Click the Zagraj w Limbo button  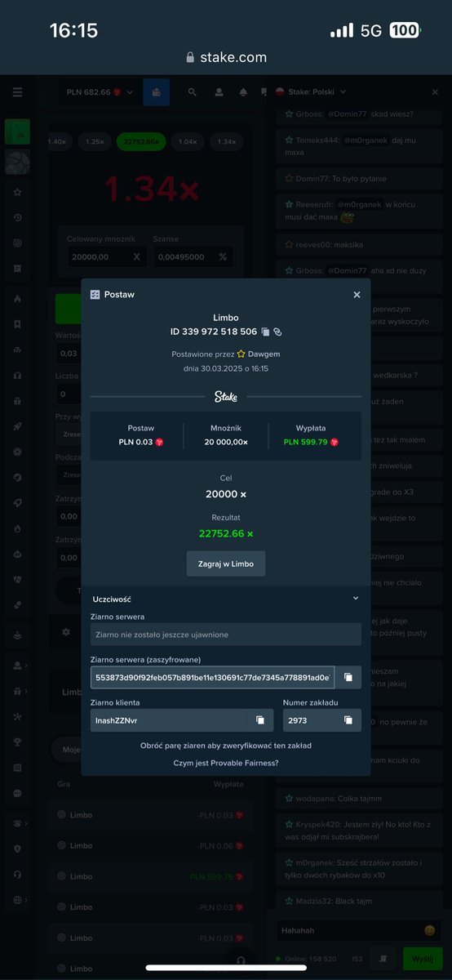(x=226, y=563)
